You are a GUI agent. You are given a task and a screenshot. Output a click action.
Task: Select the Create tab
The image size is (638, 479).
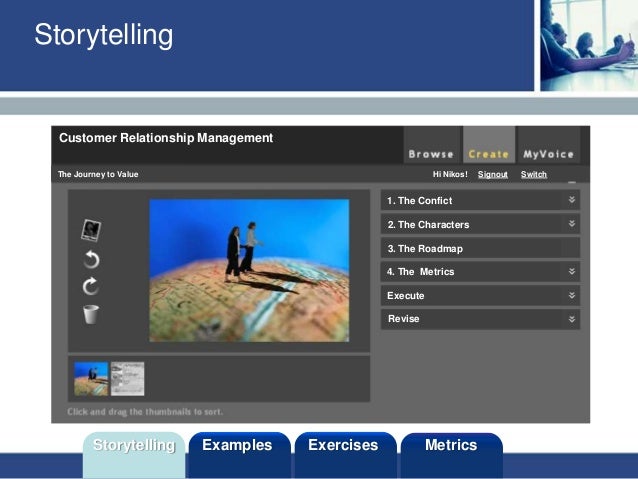click(489, 154)
